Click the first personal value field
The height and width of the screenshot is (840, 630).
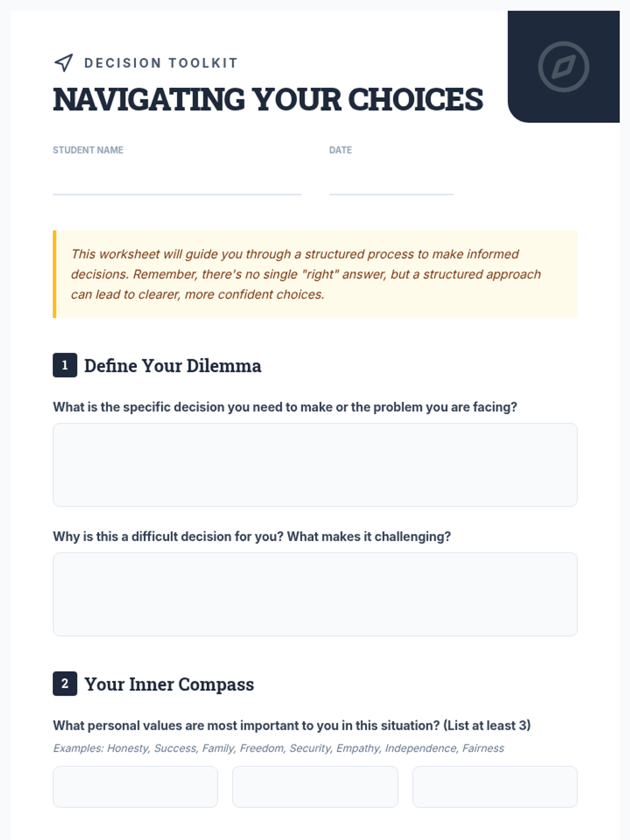tap(135, 786)
